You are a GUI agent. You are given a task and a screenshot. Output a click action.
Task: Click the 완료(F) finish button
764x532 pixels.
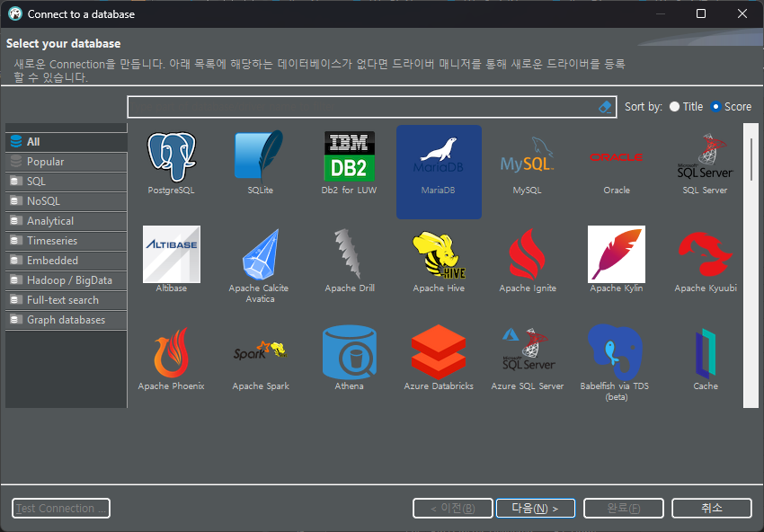point(624,508)
